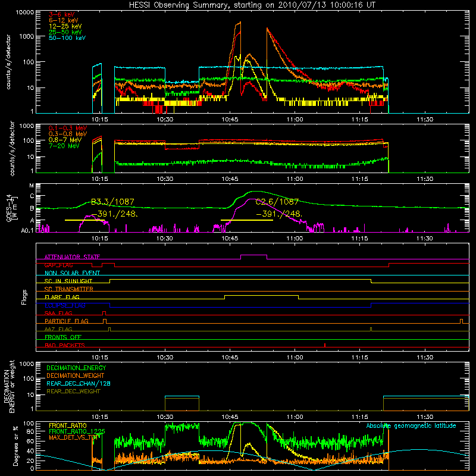This screenshot has height=476, width=476.
Task: Click the 11:15 time tick under the MeV panel
Action: 360,179
